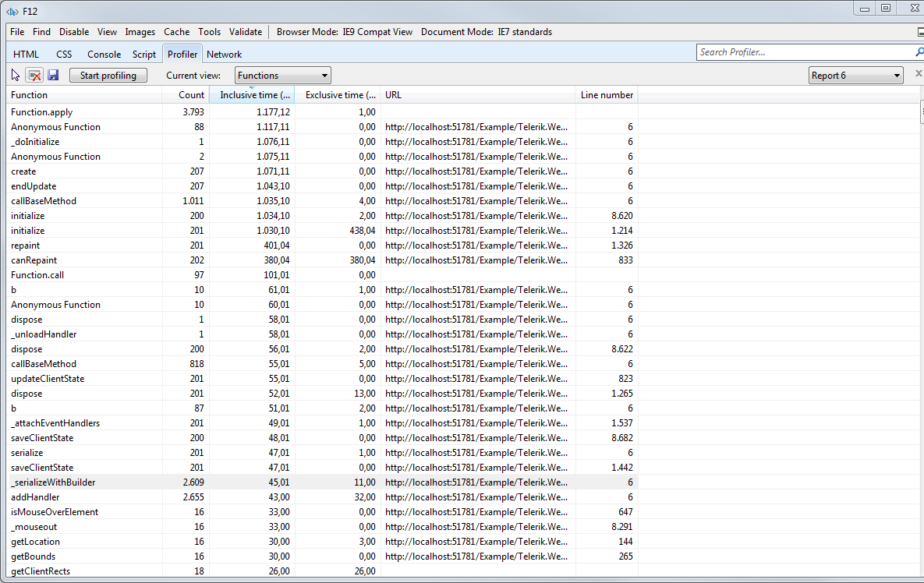Minimize the F12 window

865,9
